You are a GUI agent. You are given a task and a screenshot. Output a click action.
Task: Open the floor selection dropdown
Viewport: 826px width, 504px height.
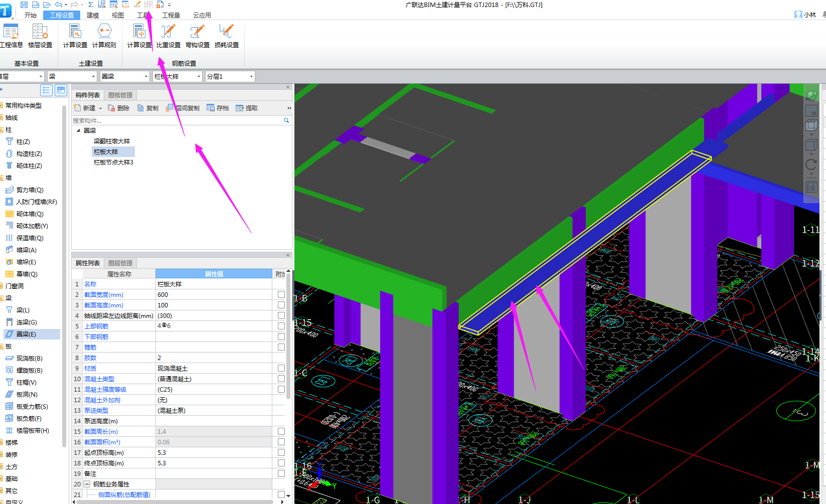pyautogui.click(x=21, y=76)
